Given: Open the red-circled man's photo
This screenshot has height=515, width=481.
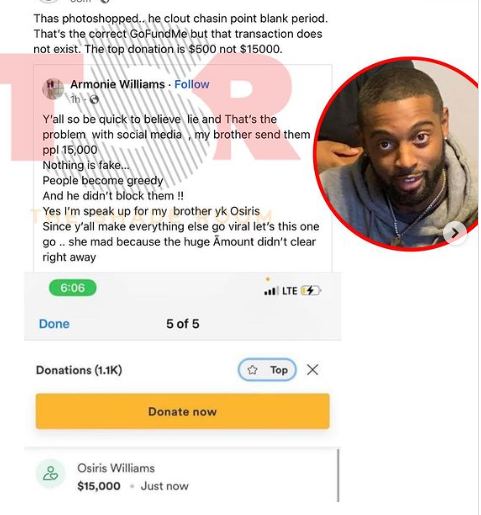Looking at the screenshot, I should pyautogui.click(x=397, y=154).
